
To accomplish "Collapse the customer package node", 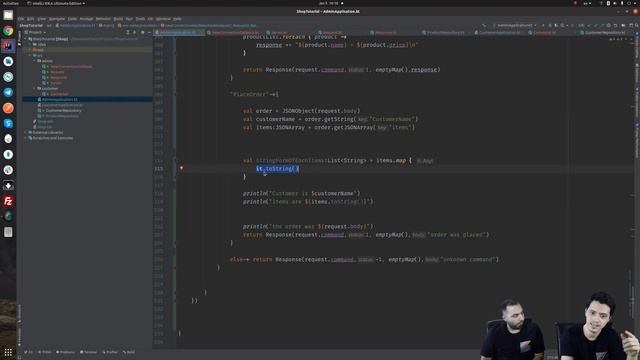I will [x=35, y=88].
